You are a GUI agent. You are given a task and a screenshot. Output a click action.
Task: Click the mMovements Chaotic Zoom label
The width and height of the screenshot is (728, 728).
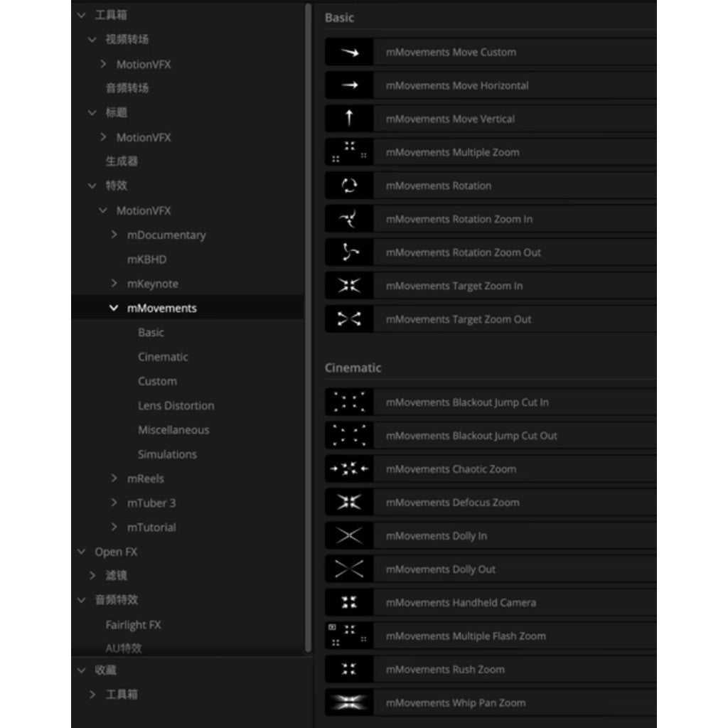(451, 469)
